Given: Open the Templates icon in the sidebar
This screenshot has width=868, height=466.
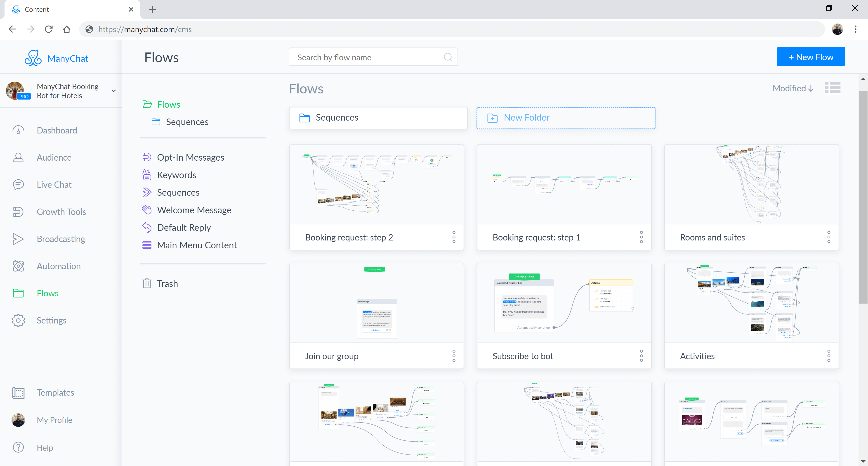Looking at the screenshot, I should (18, 393).
